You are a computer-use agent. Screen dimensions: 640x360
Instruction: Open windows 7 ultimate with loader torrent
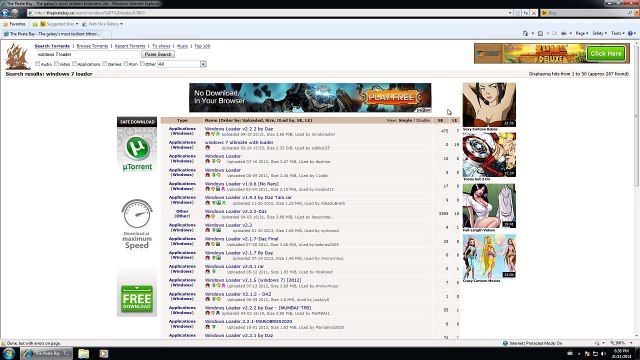[x=239, y=142]
